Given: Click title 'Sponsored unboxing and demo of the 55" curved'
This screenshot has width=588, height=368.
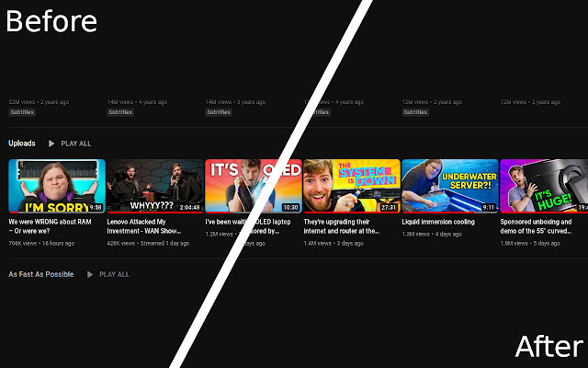Looking at the screenshot, I should [x=536, y=226].
